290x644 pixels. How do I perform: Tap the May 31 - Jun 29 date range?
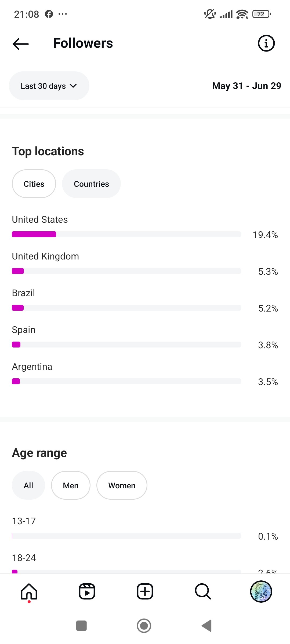point(247,86)
